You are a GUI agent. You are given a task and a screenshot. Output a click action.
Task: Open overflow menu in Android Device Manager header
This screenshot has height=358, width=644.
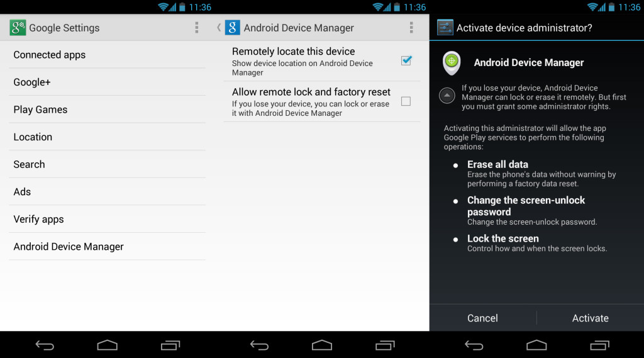coord(411,28)
